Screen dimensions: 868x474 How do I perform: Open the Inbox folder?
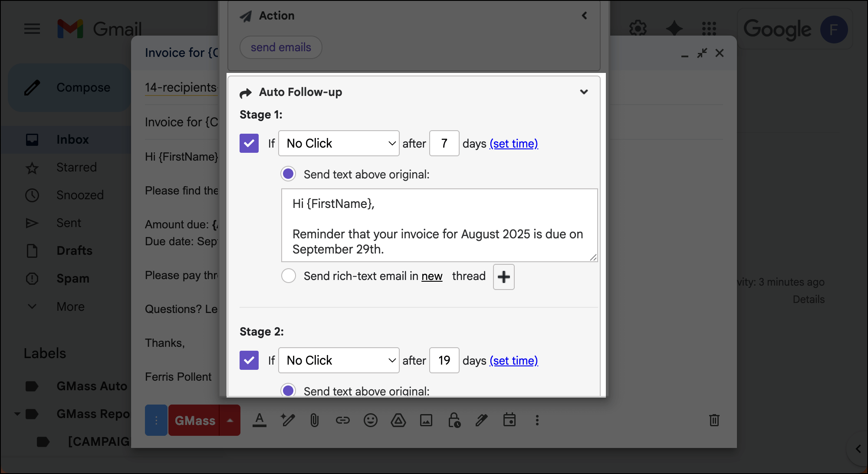[72, 140]
